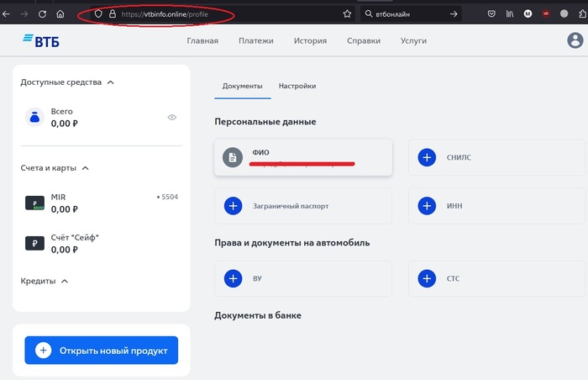
Task: Switch to the Настройки tab
Action: click(x=297, y=86)
